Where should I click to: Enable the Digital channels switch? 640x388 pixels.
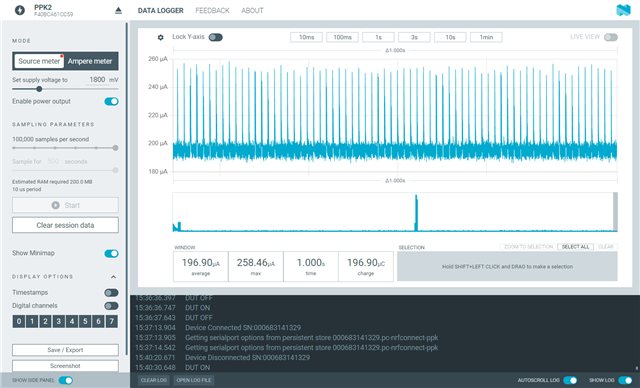(x=111, y=306)
